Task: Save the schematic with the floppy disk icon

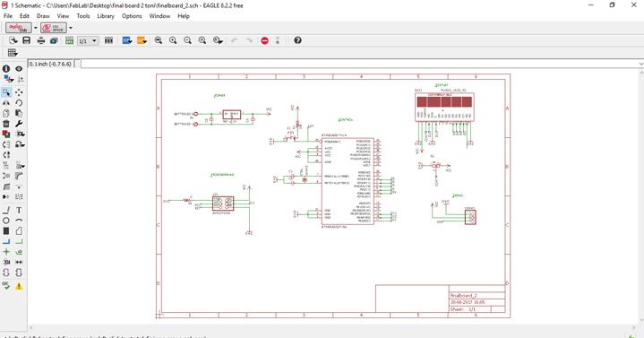Action: 26,40
